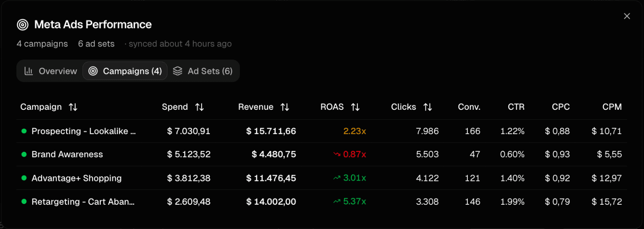Click clicks value 5.503
Screen dimensions: 644x229
(428, 155)
